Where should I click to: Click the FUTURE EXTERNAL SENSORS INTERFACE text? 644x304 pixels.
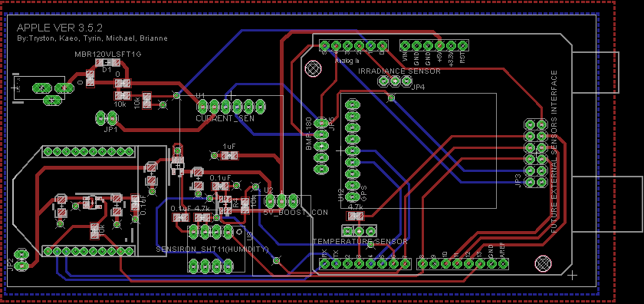(x=555, y=151)
